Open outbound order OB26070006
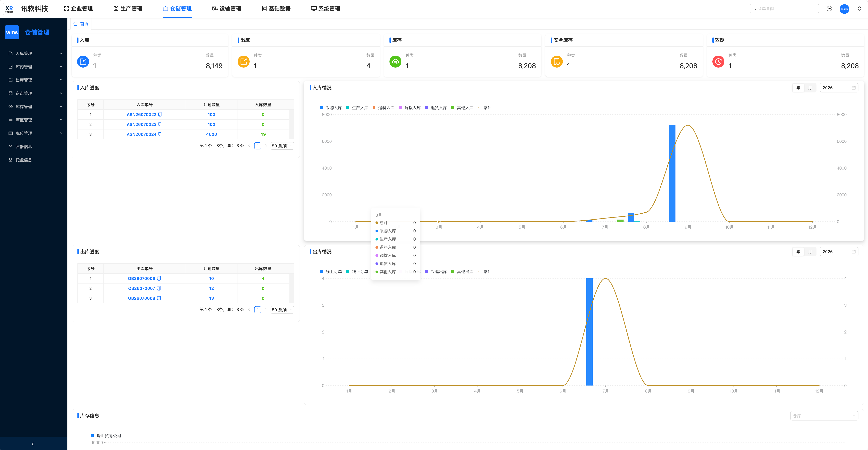Viewport: 868px width, 450px height. click(x=142, y=279)
